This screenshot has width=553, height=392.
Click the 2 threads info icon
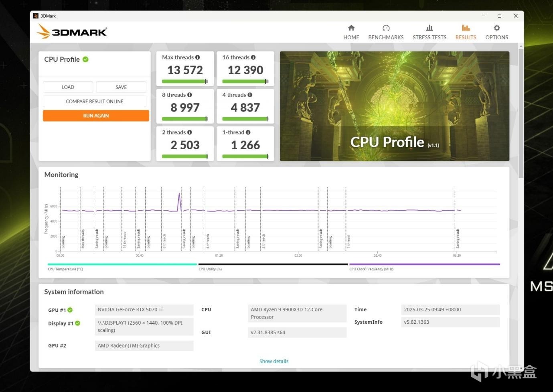pyautogui.click(x=190, y=132)
